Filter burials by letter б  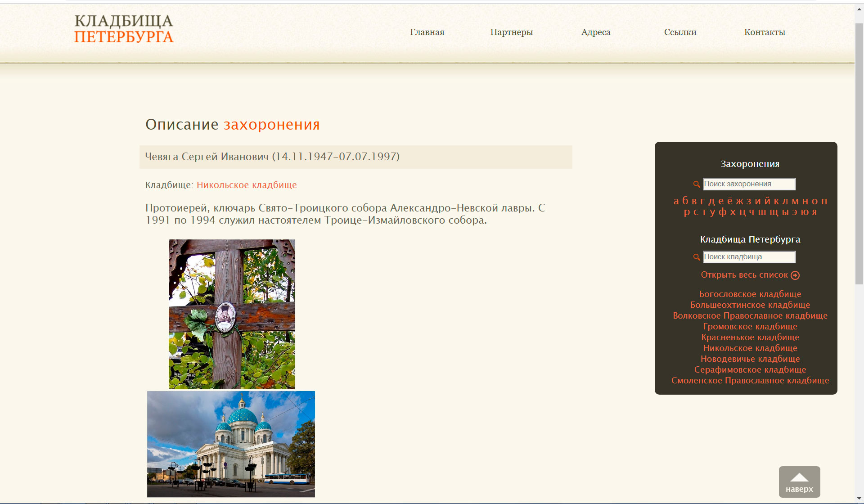pyautogui.click(x=685, y=201)
